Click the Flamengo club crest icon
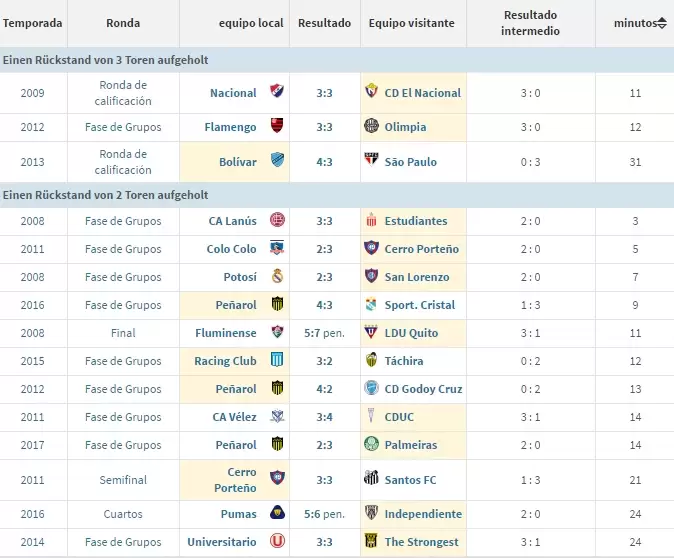The width and height of the screenshot is (674, 558). point(276,127)
